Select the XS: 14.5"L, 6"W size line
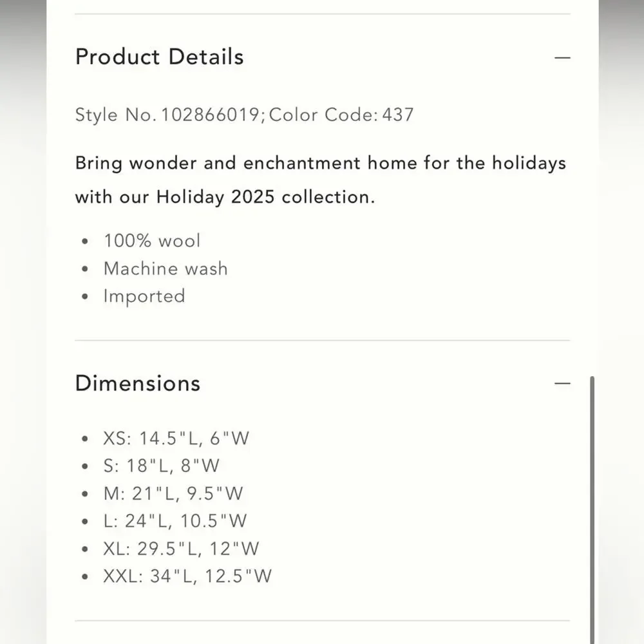The image size is (644, 644). [x=176, y=438]
